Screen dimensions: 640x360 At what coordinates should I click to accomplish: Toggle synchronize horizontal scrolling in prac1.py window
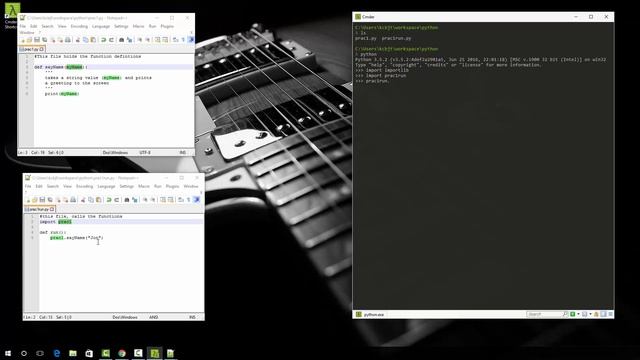164,40
